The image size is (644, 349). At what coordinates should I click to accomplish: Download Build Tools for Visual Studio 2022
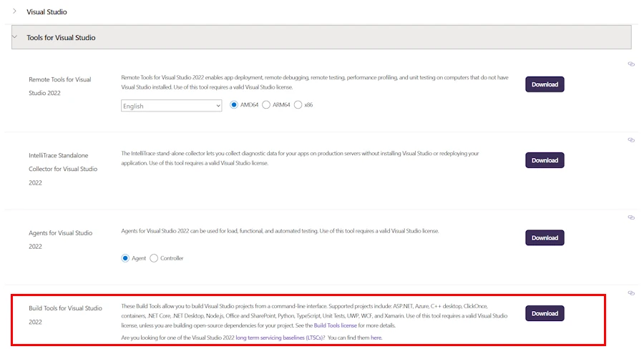pyautogui.click(x=545, y=313)
